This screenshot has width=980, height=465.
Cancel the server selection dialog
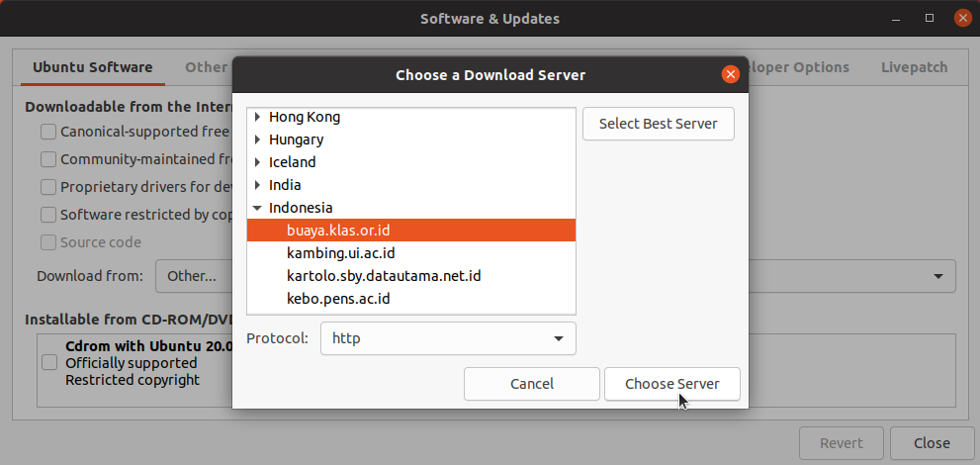point(532,384)
